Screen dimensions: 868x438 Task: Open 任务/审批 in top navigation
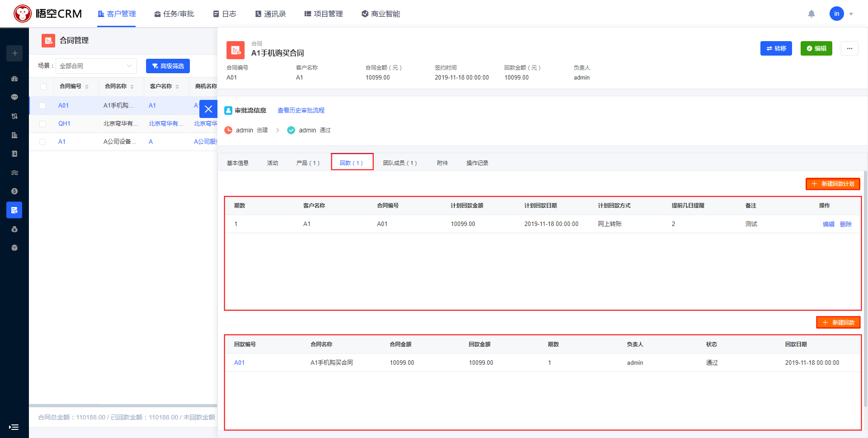click(174, 14)
